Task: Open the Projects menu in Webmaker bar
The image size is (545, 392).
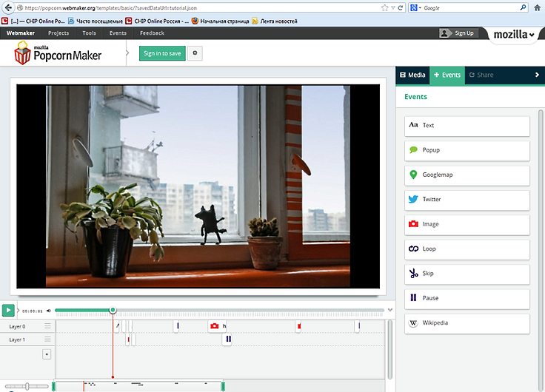Action: 58,33
